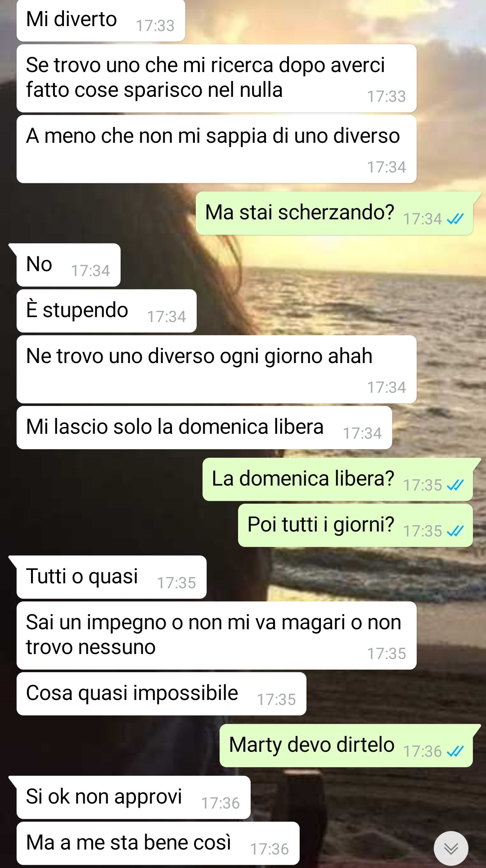The height and width of the screenshot is (868, 486).
Task: Tap read-receipt ticks on 'Ma stai scherzando?'
Action: click(x=455, y=219)
